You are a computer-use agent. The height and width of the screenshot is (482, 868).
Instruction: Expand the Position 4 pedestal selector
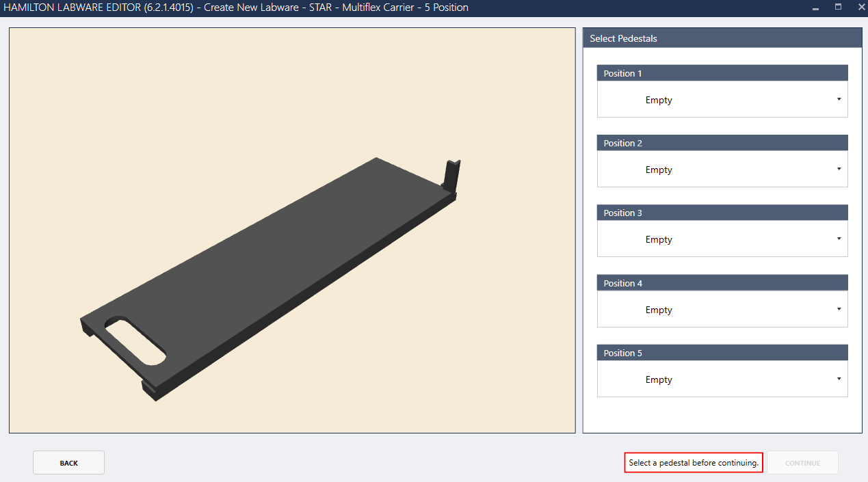(x=722, y=310)
